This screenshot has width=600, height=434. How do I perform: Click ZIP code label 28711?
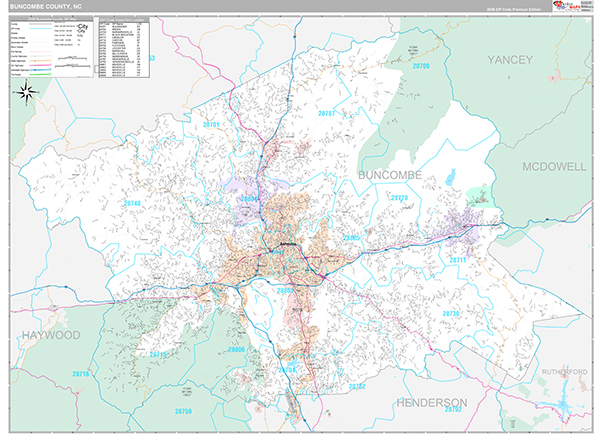tap(459, 260)
